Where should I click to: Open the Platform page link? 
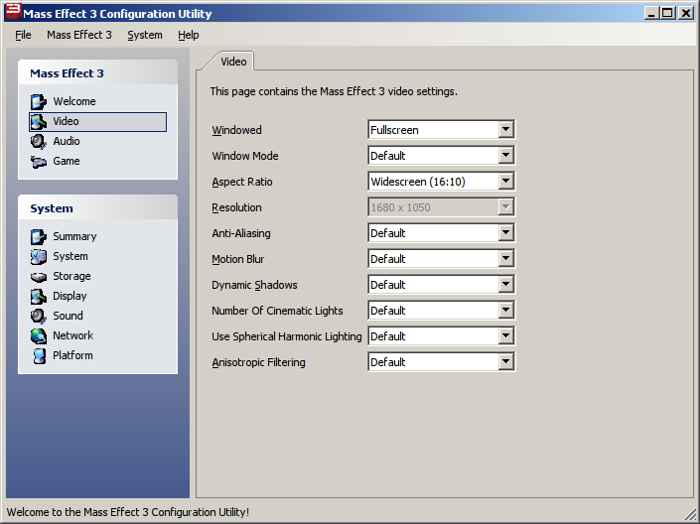pos(73,356)
